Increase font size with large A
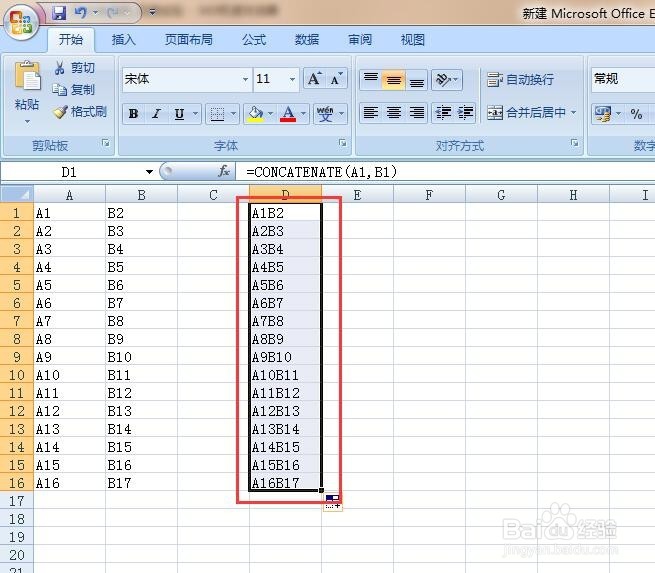Screen dimensions: 655x573 coord(314,78)
